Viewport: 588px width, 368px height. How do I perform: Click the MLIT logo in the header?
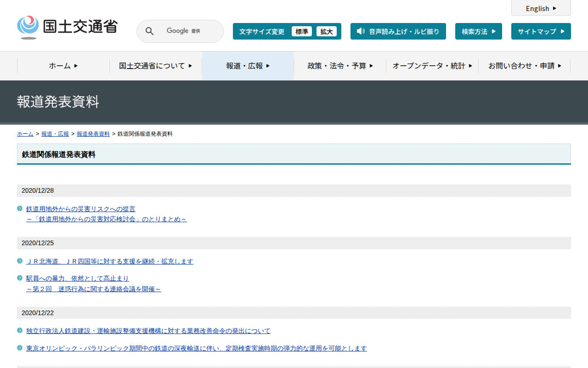point(67,27)
